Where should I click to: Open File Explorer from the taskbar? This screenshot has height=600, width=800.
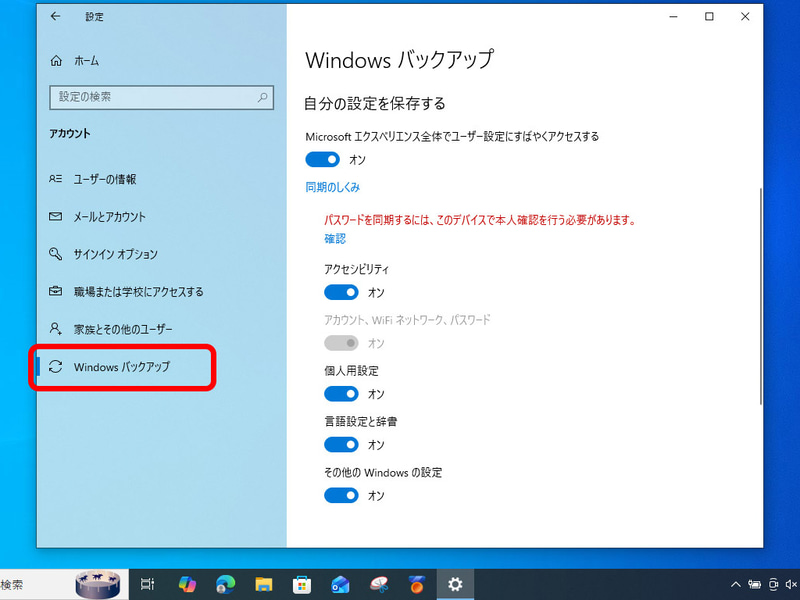[263, 584]
